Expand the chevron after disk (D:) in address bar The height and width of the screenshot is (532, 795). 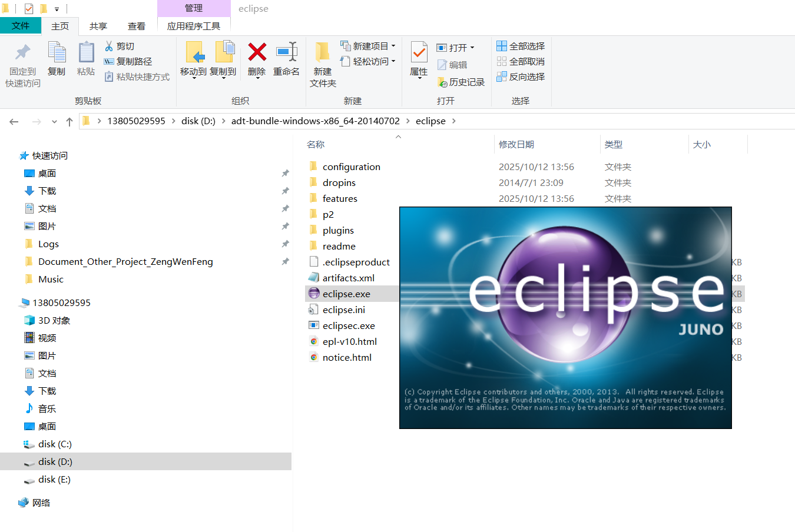pos(223,121)
